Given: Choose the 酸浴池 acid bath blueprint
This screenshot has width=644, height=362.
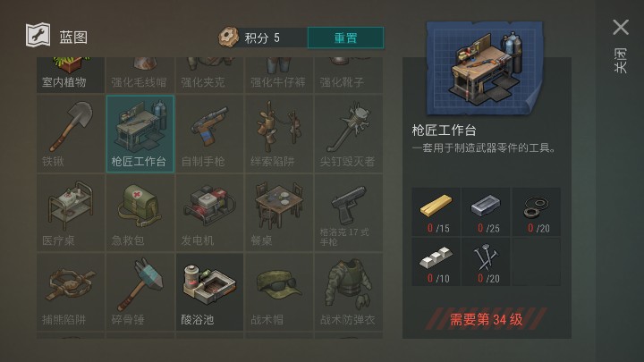Looking at the screenshot, I should tap(210, 291).
